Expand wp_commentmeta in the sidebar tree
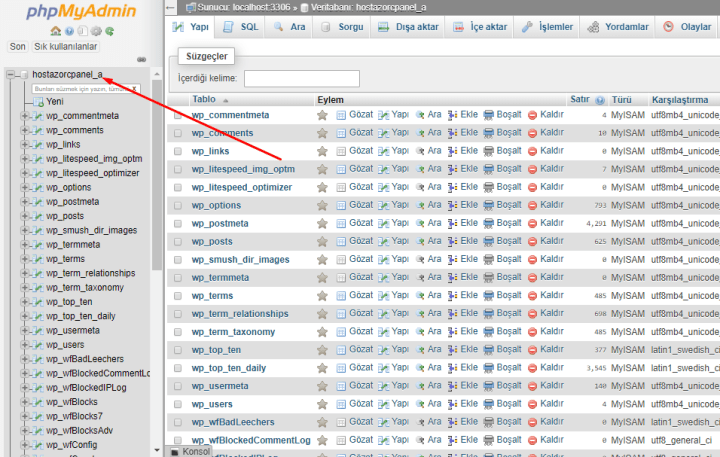This screenshot has width=720, height=457. pos(24,116)
